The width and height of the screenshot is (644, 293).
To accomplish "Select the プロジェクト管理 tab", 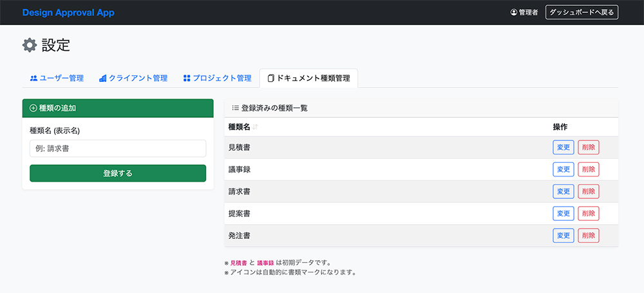I will click(217, 78).
